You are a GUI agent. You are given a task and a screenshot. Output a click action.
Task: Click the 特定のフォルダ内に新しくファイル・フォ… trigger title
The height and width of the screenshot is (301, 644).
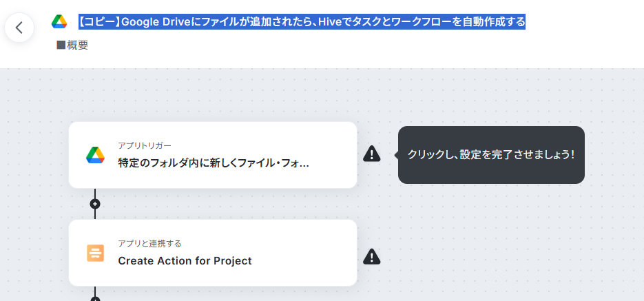(x=214, y=164)
